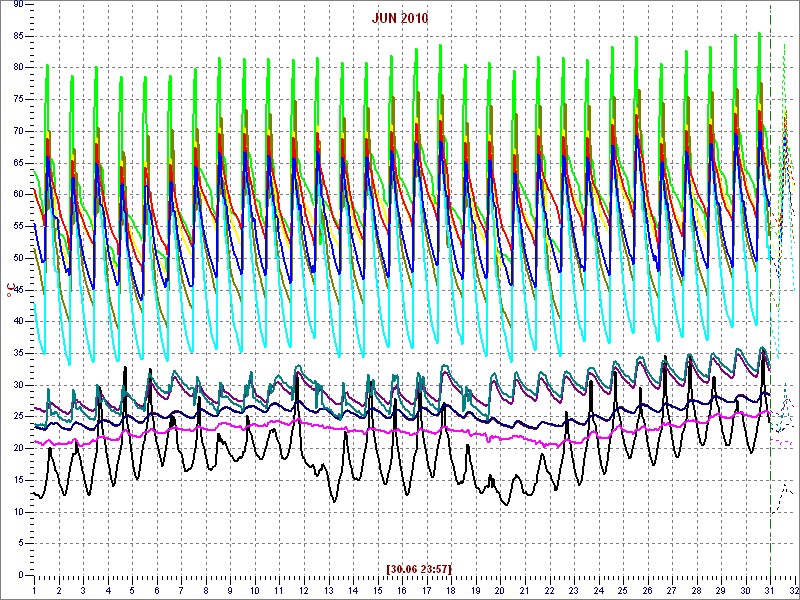Click the 40 value on temperature axis
Viewport: 800px width, 600px height.
click(x=18, y=321)
